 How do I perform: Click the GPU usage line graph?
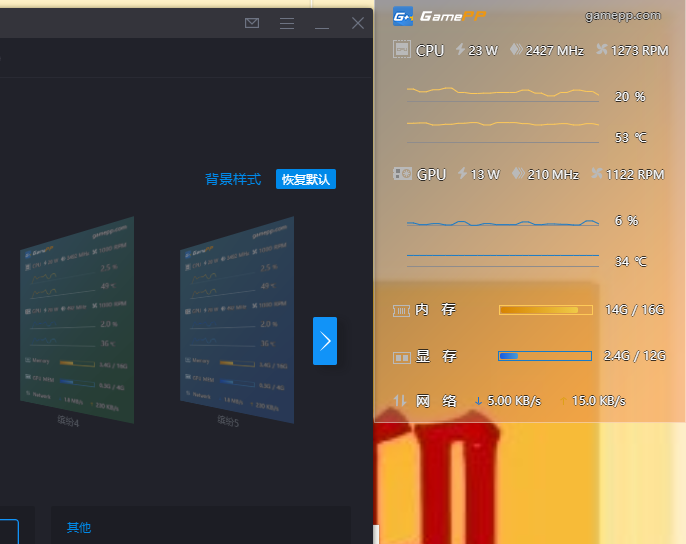[503, 223]
